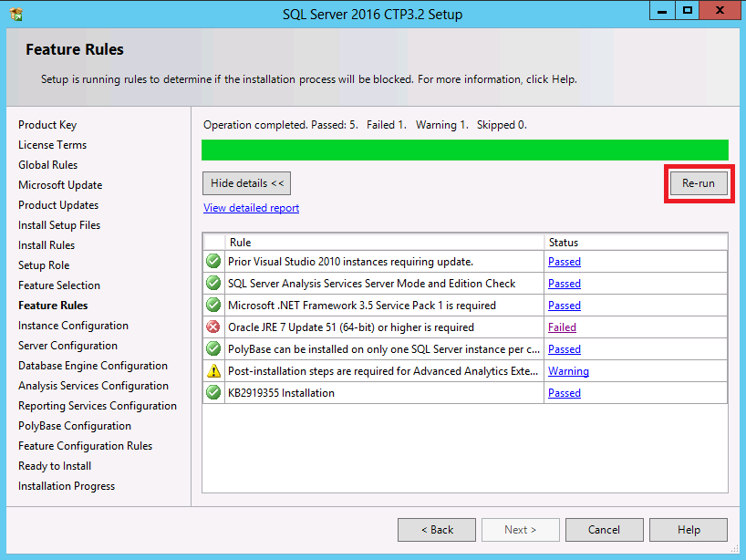
Task: Click rule text 'SQL Server Analysis Services Server Mode and Edition Check'
Action: [x=371, y=284]
